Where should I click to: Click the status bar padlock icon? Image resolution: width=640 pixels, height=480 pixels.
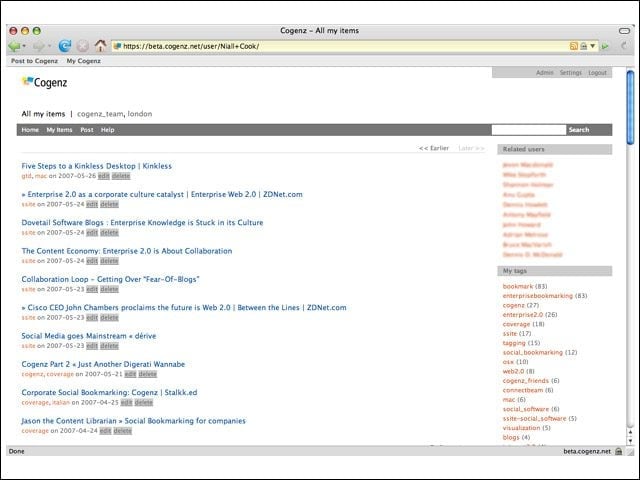[619, 451]
